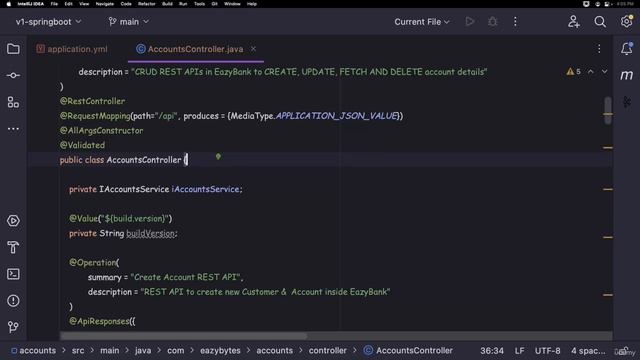Click the "Create Account REST API" string

pyautogui.click(x=185, y=278)
